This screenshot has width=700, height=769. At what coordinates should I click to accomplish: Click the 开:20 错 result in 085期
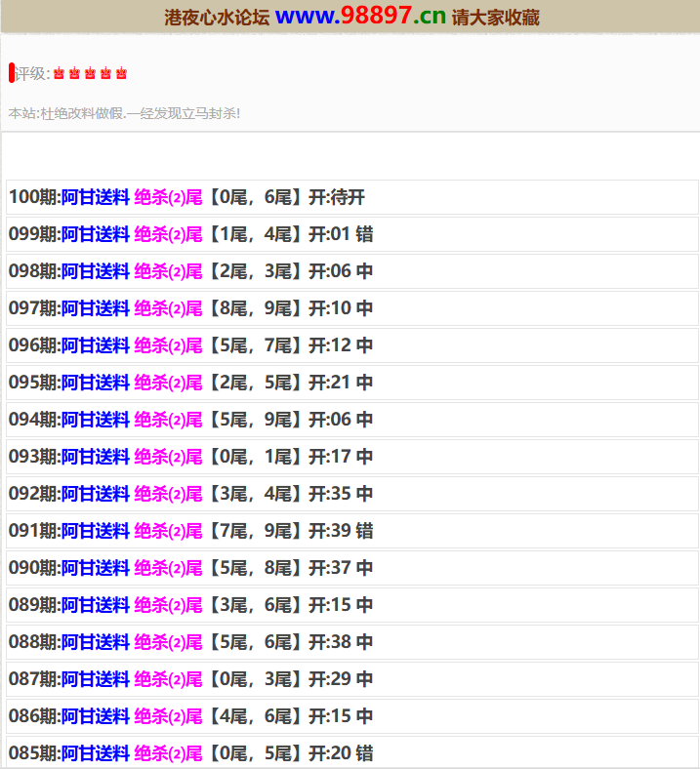coord(341,753)
